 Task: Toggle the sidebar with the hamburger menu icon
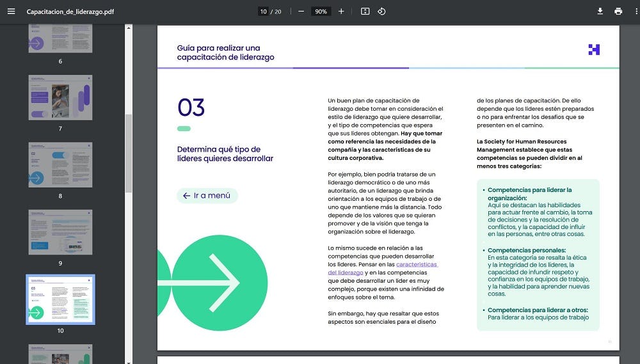[11, 12]
